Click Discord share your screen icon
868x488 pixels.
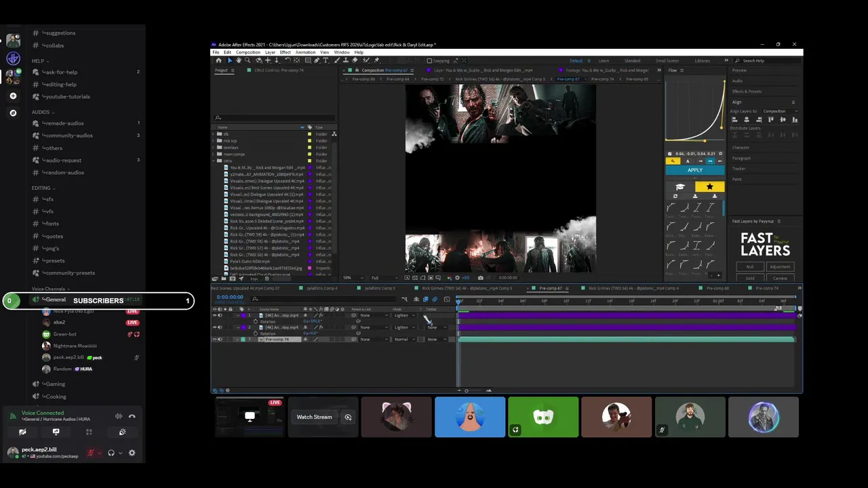pos(56,432)
